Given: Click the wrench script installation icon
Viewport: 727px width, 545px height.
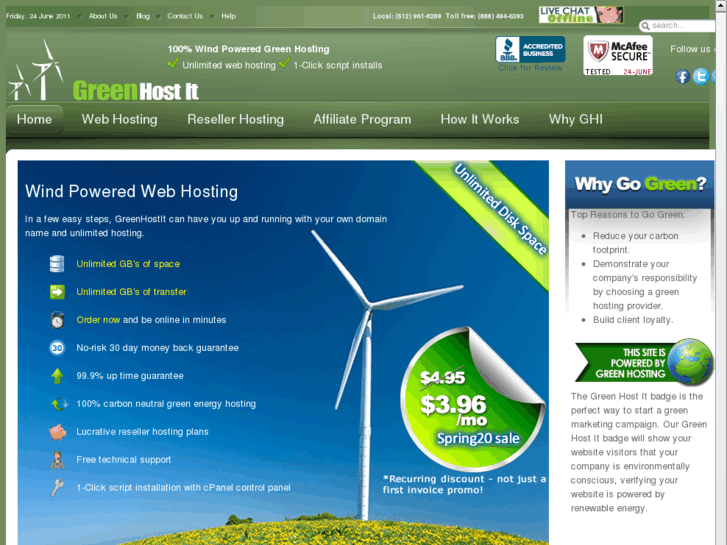Looking at the screenshot, I should pyautogui.click(x=57, y=487).
